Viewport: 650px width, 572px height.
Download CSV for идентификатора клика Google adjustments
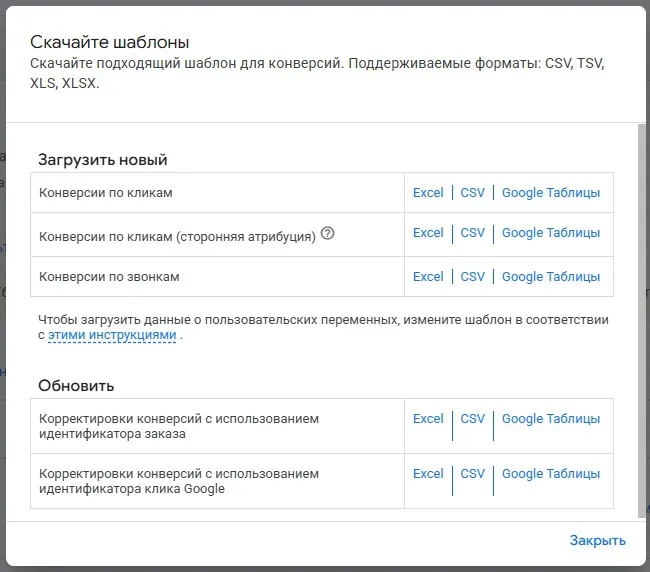tap(473, 473)
